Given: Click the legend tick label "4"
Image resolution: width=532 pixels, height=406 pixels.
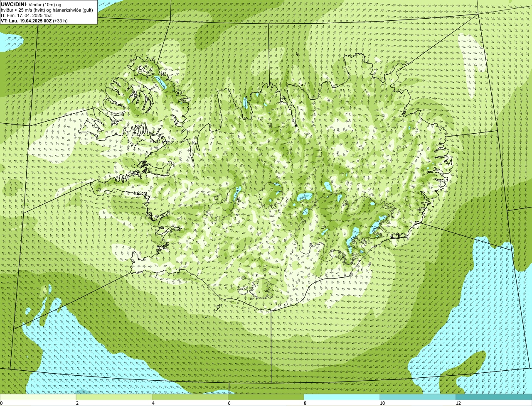Looking at the screenshot, I should [153, 403].
